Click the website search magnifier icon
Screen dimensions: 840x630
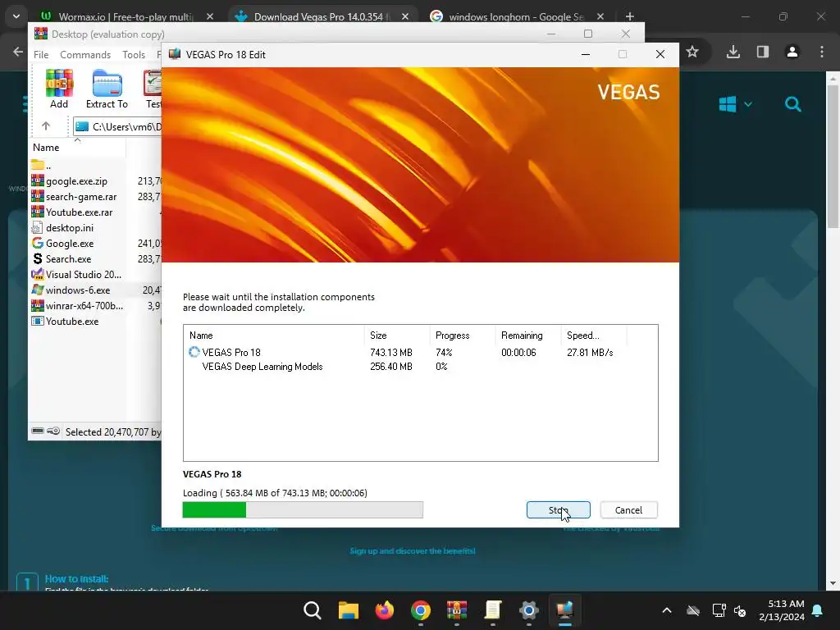tap(793, 104)
